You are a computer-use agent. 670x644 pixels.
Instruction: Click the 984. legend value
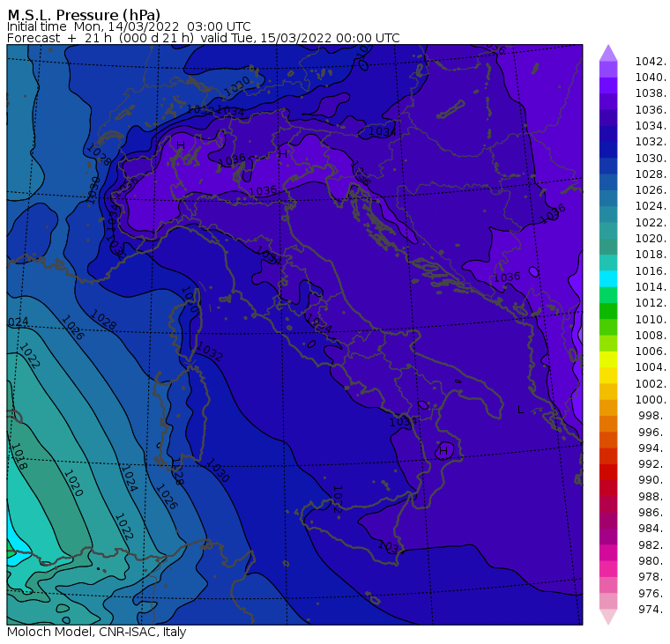(x=652, y=529)
